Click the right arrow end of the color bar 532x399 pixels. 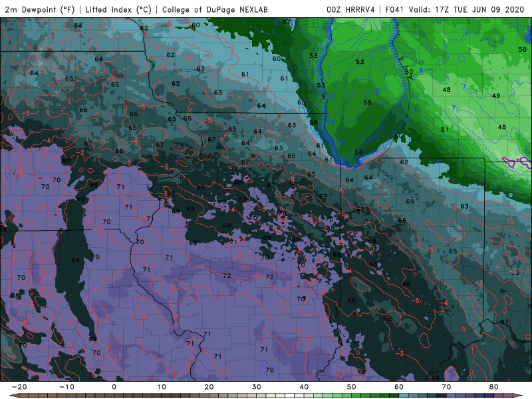tap(517, 396)
